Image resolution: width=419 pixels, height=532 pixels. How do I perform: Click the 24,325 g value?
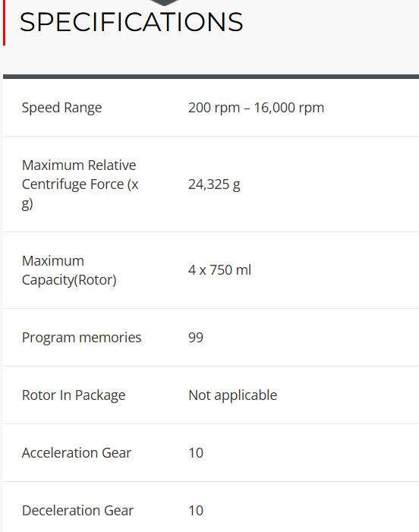tap(214, 184)
